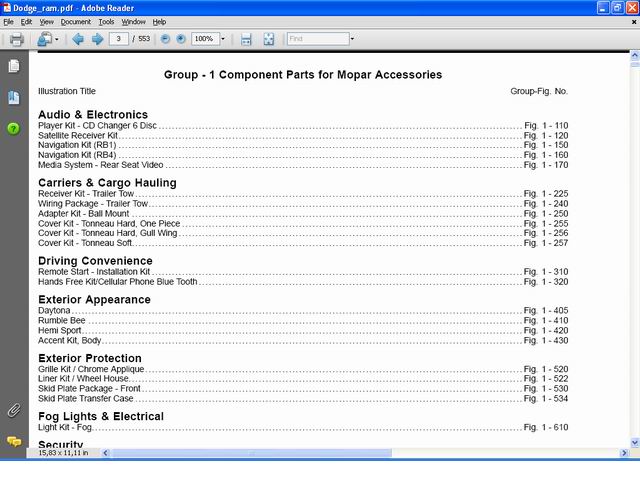The image size is (640, 480).
Task: Open the Tools menu
Action: pyautogui.click(x=106, y=22)
